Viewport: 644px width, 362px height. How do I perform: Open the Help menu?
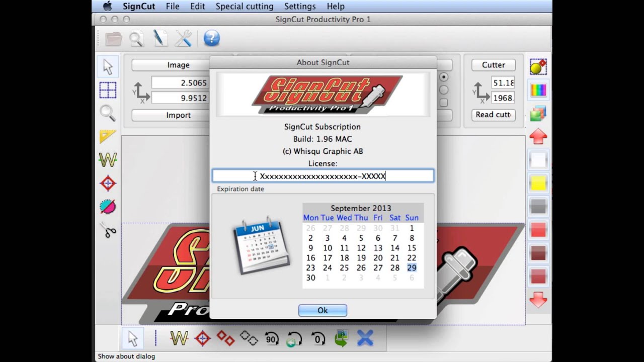click(336, 7)
